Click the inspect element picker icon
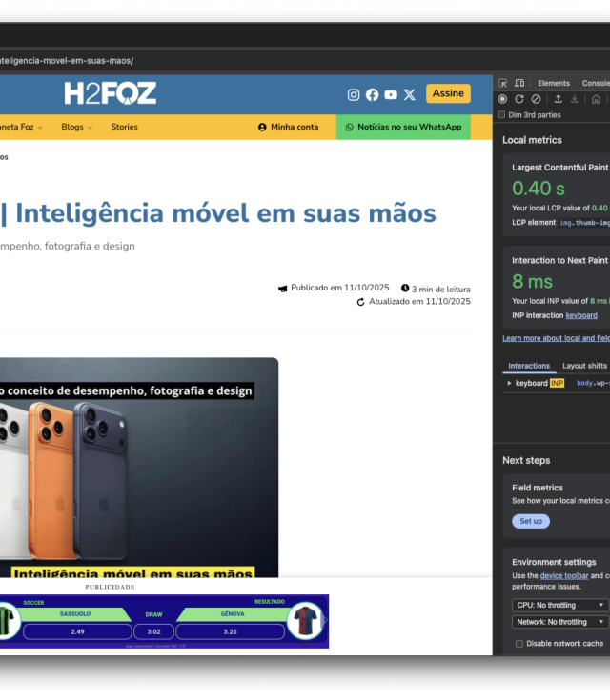The height and width of the screenshot is (700, 610). [x=503, y=83]
